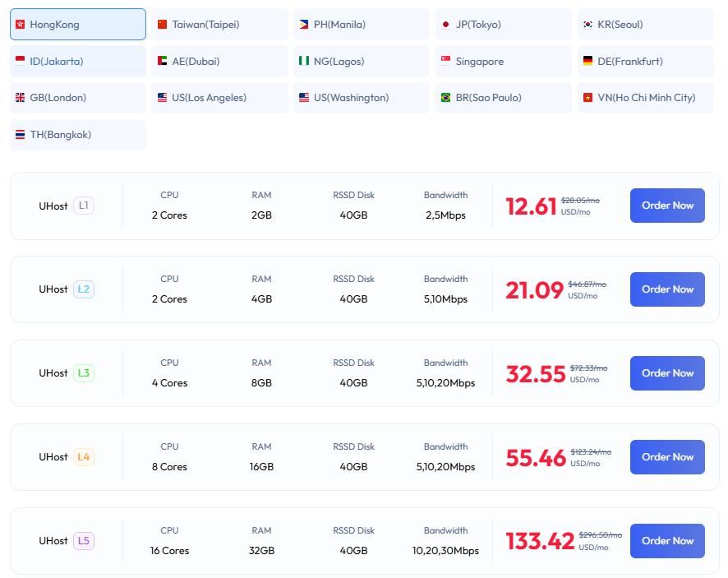Click the L3 plan badge
The height and width of the screenshot is (578, 728).
(x=82, y=373)
